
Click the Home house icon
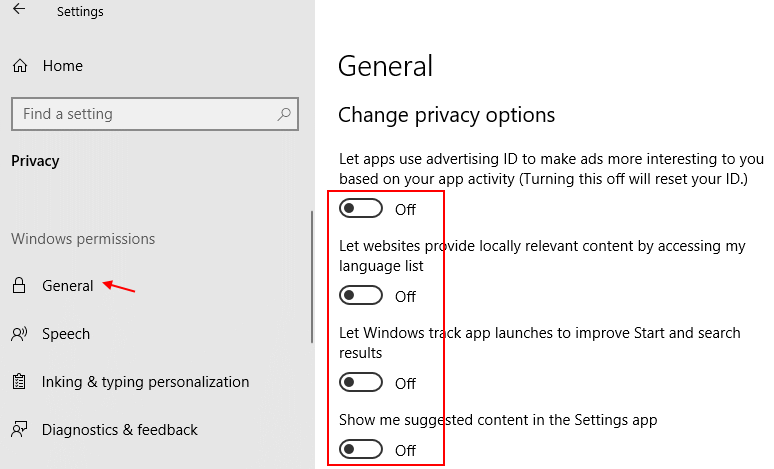pyautogui.click(x=19, y=66)
